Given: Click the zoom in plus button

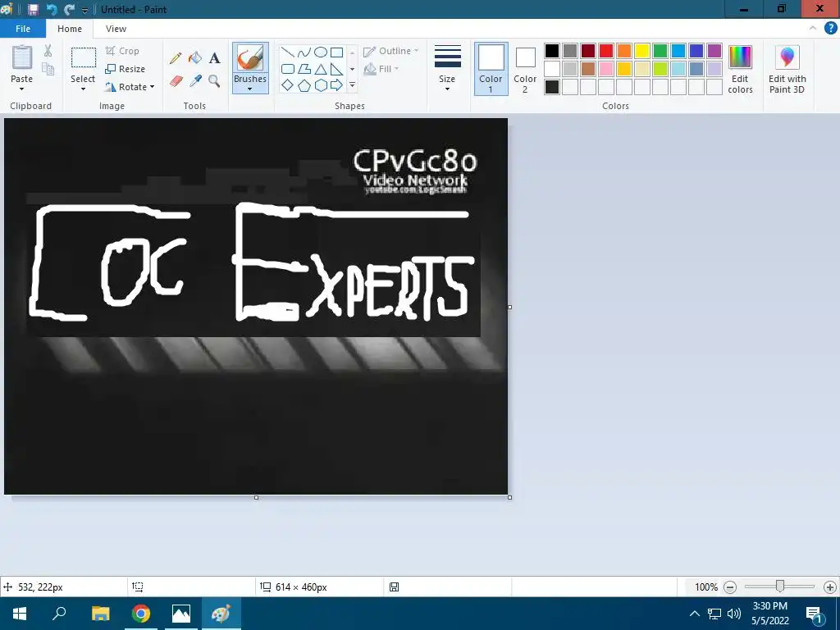Looking at the screenshot, I should 830,587.
